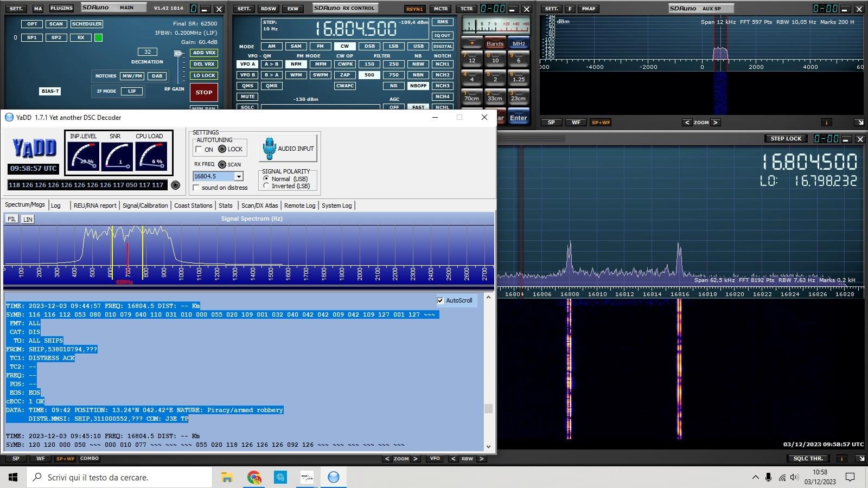Screen dimensions: 868x488
Task: Click the RX FREQ SCAN round icon
Action: (222, 164)
